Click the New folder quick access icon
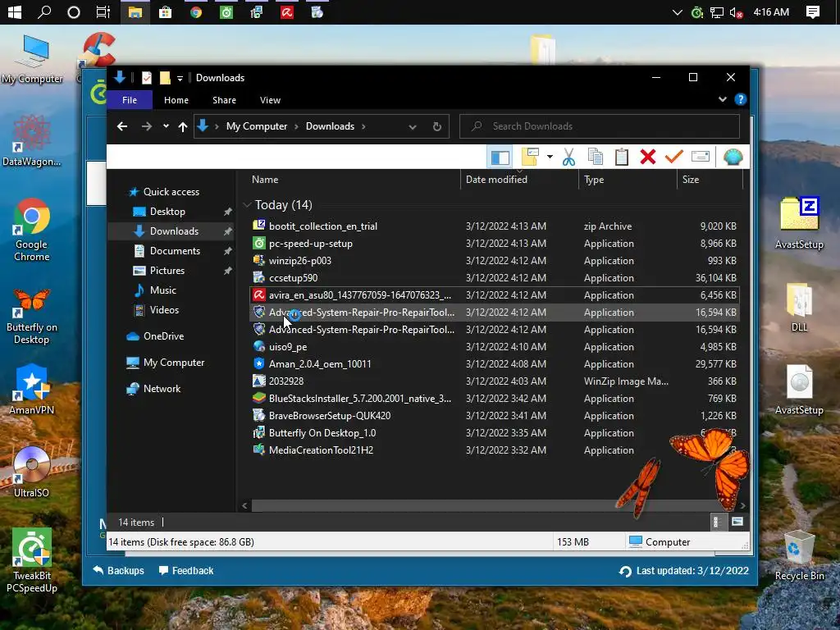Image resolution: width=840 pixels, height=630 pixels. (165, 78)
